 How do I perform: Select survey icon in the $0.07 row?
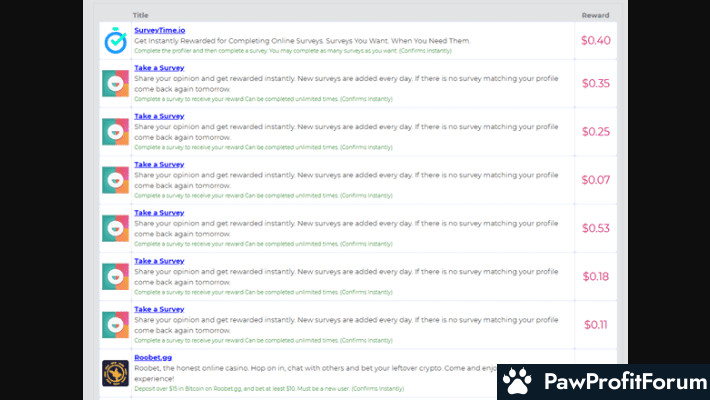(x=116, y=180)
